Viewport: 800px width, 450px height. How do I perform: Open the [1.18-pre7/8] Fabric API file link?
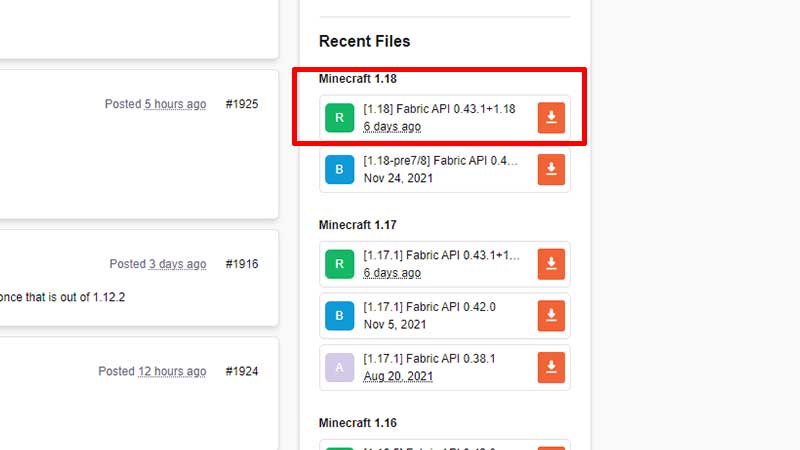coord(441,161)
